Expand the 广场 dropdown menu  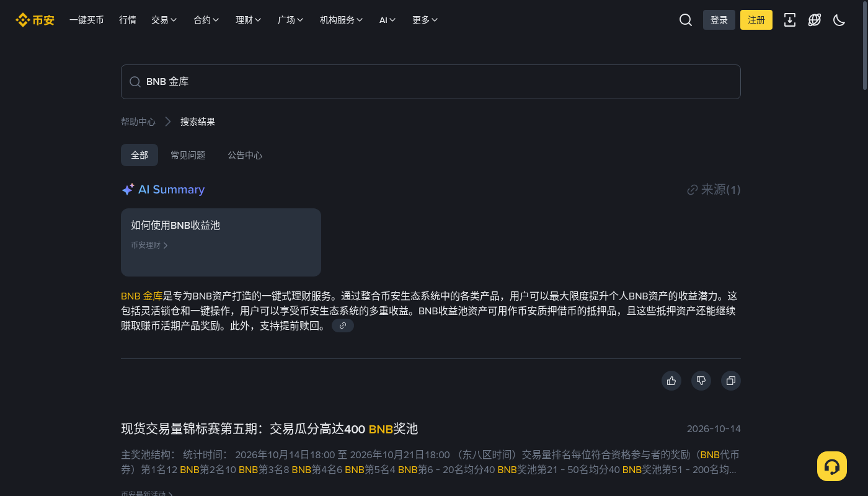point(291,20)
